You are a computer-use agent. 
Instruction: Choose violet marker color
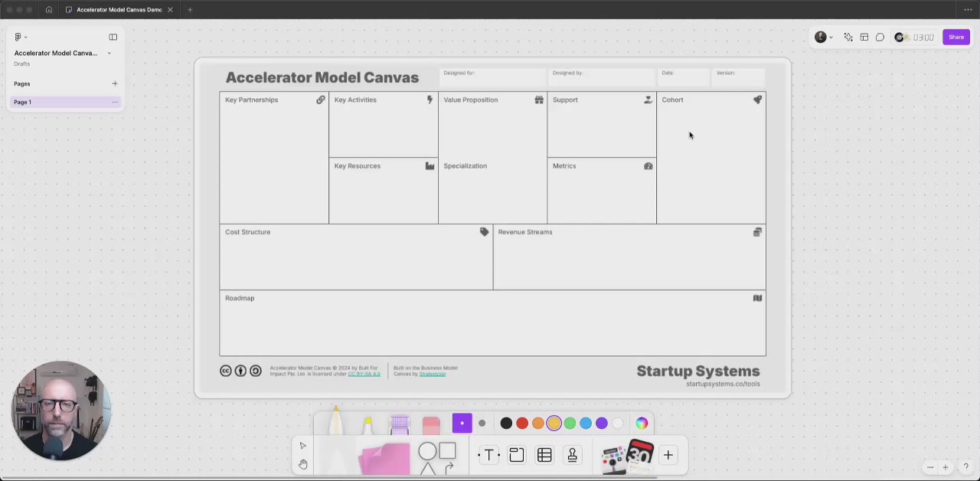[x=602, y=423]
